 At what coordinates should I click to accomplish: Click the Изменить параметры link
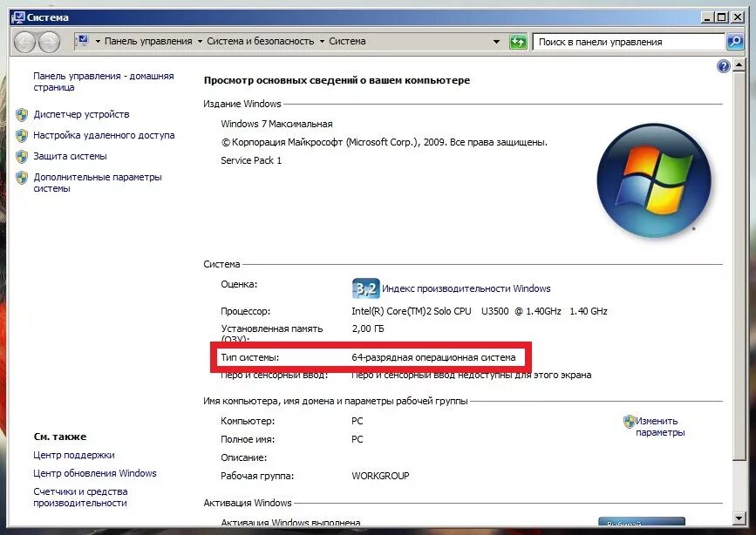[x=660, y=427]
